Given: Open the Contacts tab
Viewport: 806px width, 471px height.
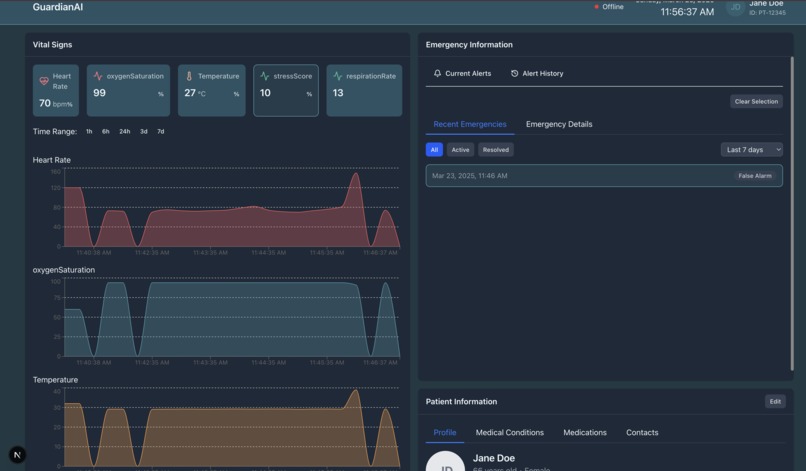Looking at the screenshot, I should click(x=642, y=432).
